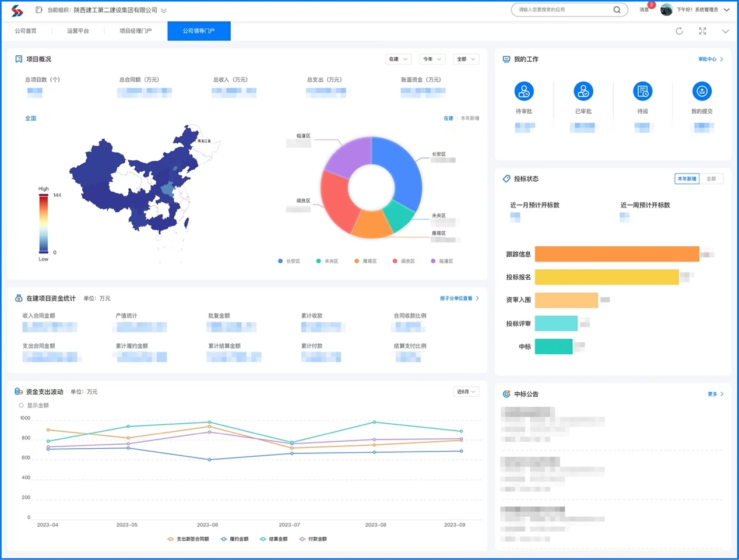This screenshot has width=739, height=560.
Task: Switch to the 公司首页 tab
Action: tap(26, 31)
